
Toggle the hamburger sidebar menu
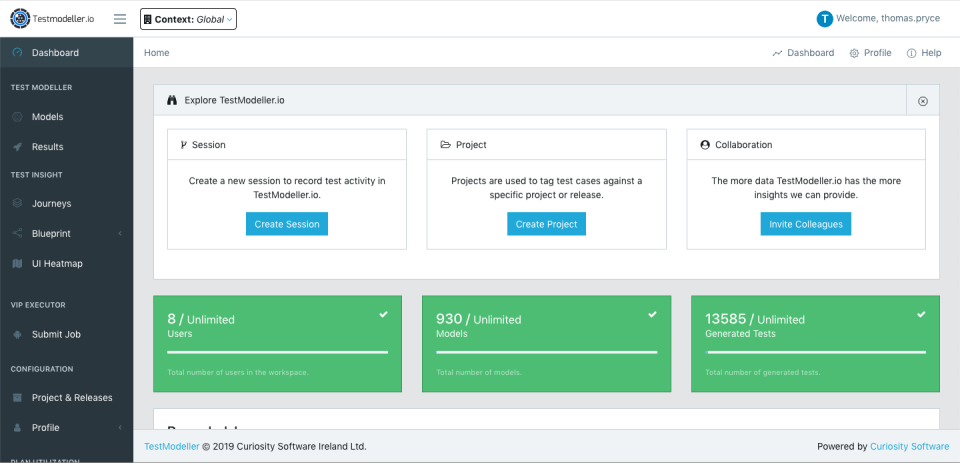tap(120, 19)
